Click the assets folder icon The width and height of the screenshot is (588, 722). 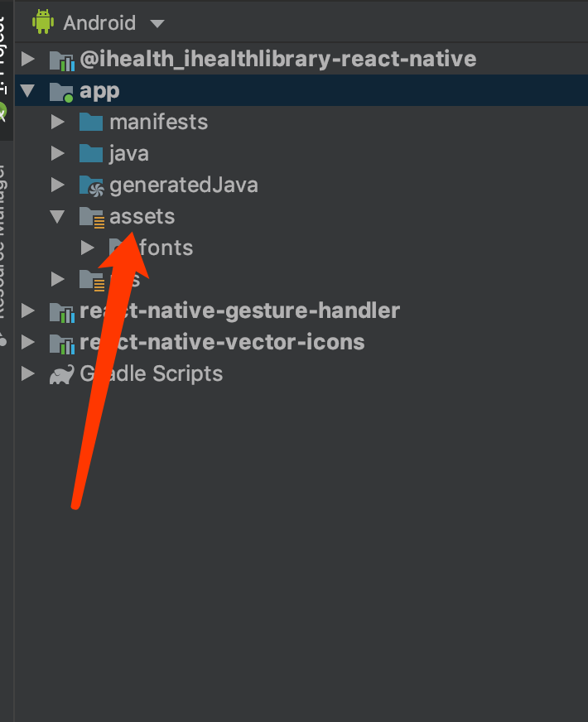(x=91, y=217)
